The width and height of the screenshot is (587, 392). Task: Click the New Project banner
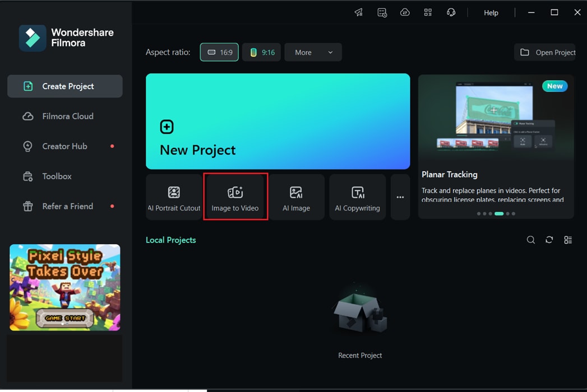[x=278, y=121]
